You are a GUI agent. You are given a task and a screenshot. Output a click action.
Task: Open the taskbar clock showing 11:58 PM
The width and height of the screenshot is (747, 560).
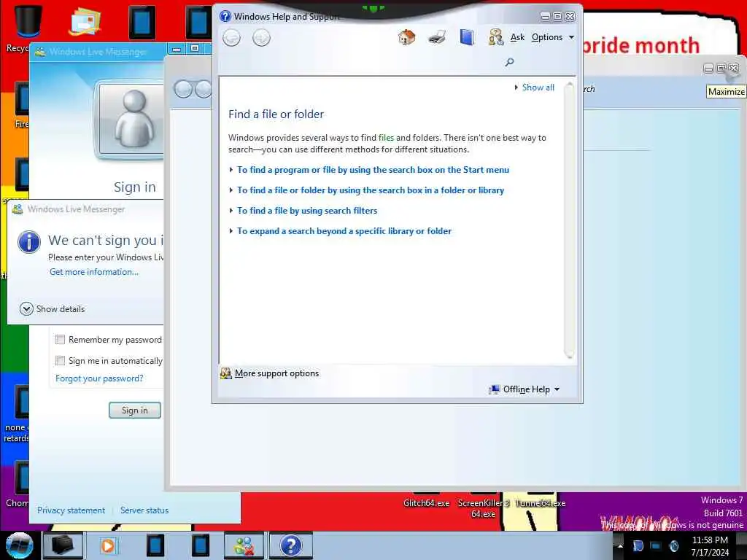click(710, 545)
